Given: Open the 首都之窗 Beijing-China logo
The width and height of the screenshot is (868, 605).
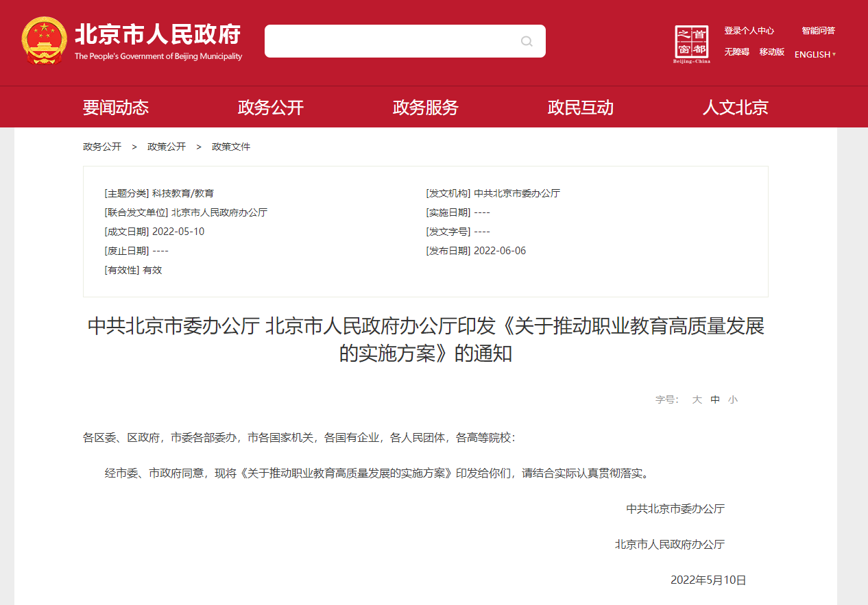Looking at the screenshot, I should 691,43.
